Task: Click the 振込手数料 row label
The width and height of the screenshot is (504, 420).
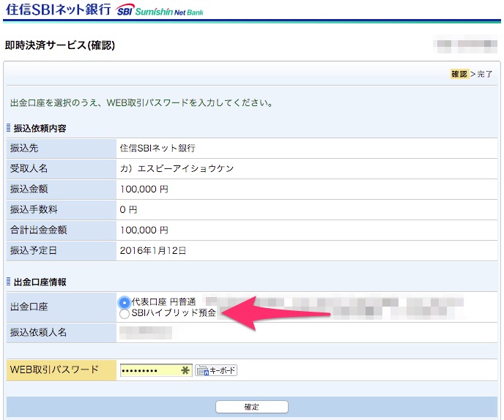Action: pos(34,210)
